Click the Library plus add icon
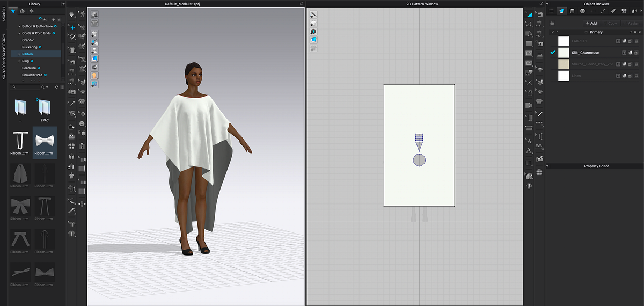Image resolution: width=644 pixels, height=306 pixels. tap(53, 20)
